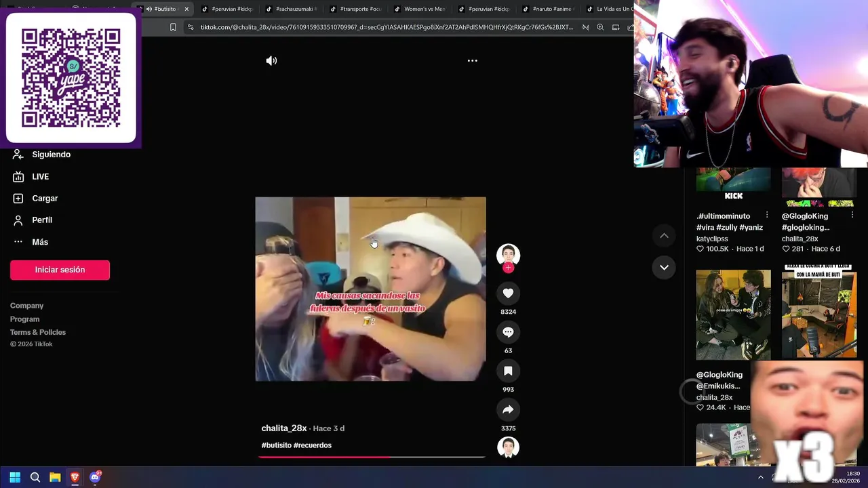Open LIVE section in the sidebar
This screenshot has height=488, width=868.
31,177
